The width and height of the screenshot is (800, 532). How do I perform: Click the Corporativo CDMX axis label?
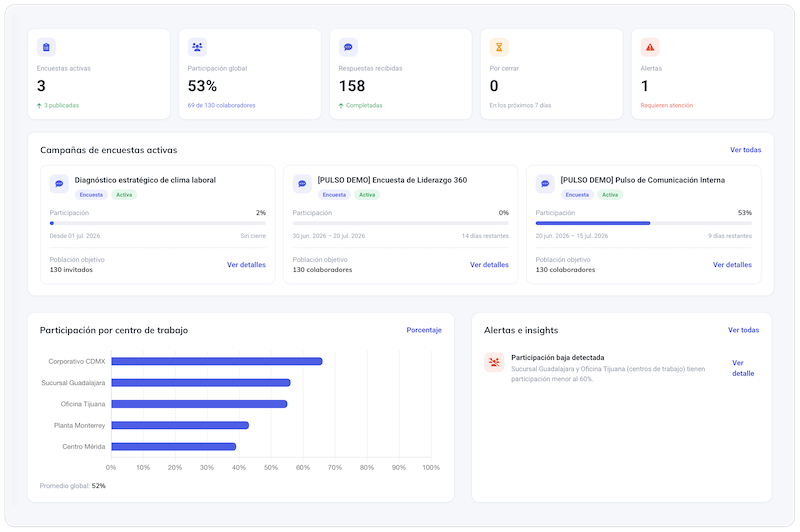77,362
